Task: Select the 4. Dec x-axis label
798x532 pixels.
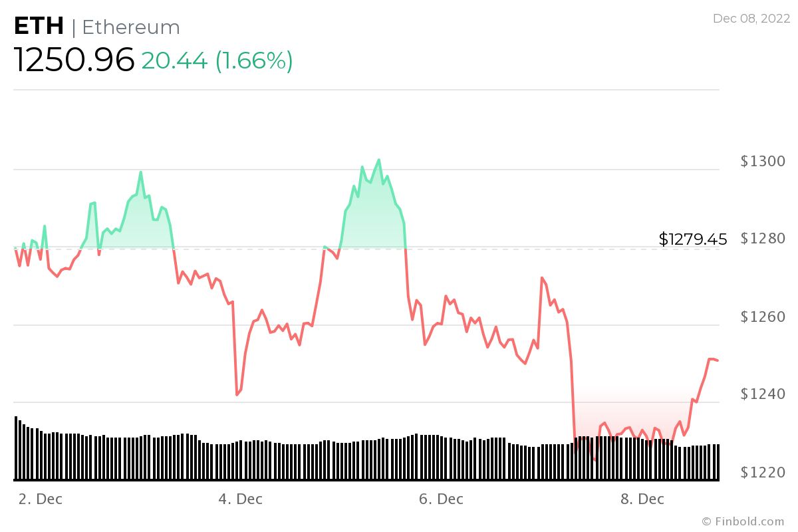Action: [x=241, y=499]
